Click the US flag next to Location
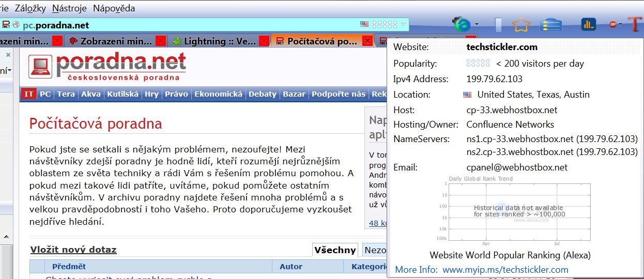This screenshot has height=279, width=644. [x=467, y=95]
